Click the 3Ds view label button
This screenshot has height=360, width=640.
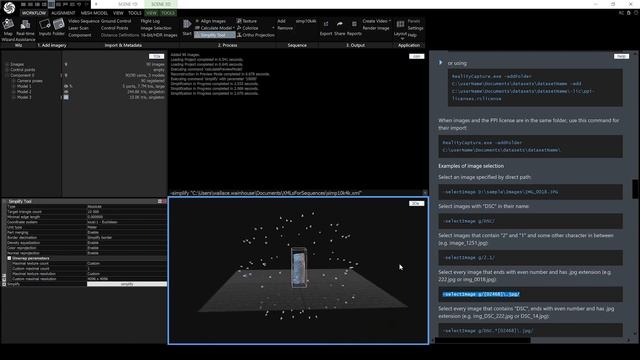416,203
